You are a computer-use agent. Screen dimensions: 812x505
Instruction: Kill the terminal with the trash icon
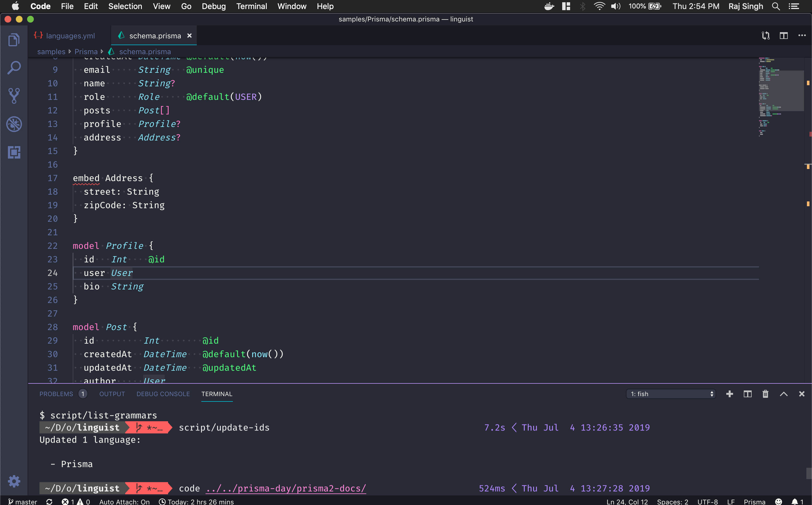click(x=765, y=394)
